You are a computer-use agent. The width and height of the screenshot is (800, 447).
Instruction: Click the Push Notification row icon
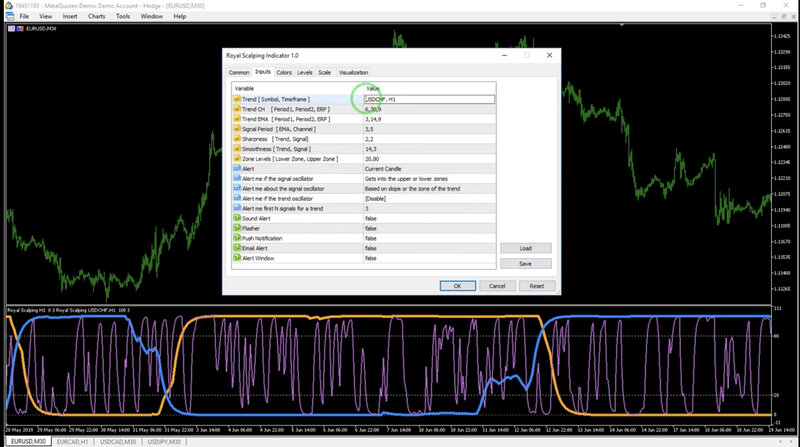click(x=237, y=238)
